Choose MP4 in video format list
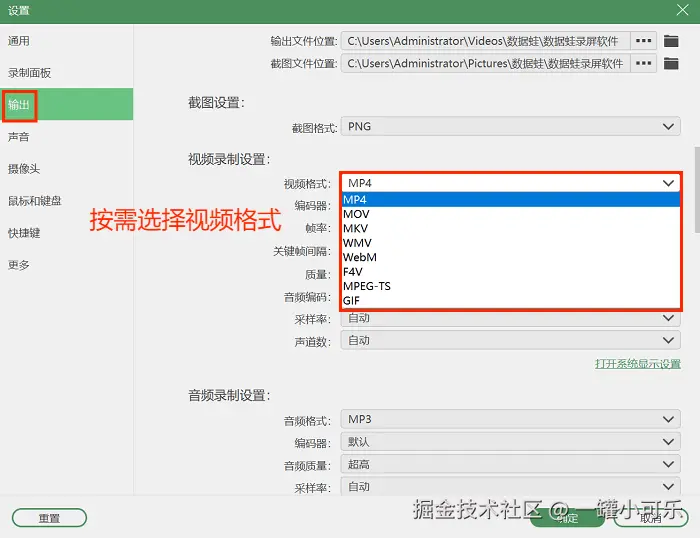Image resolution: width=700 pixels, height=538 pixels. (x=510, y=200)
